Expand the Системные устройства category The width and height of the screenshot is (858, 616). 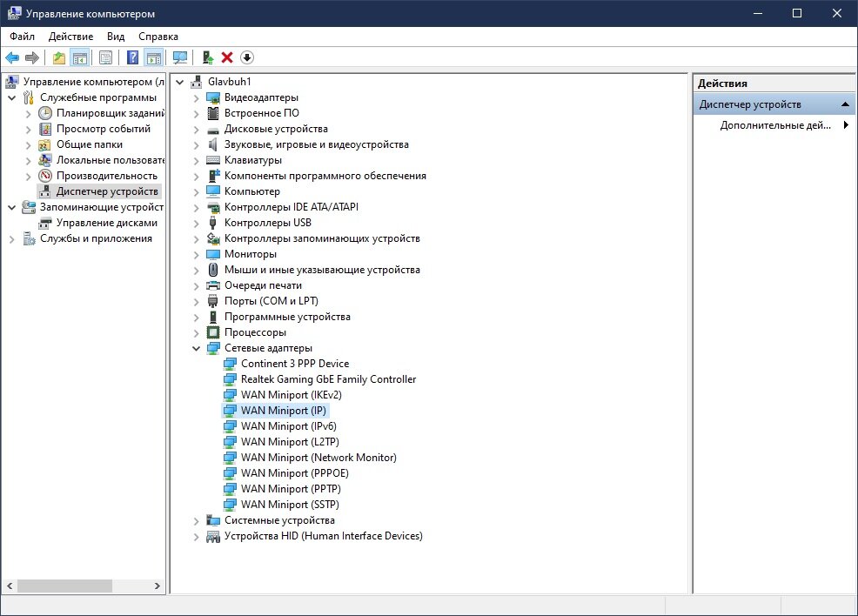click(x=197, y=521)
